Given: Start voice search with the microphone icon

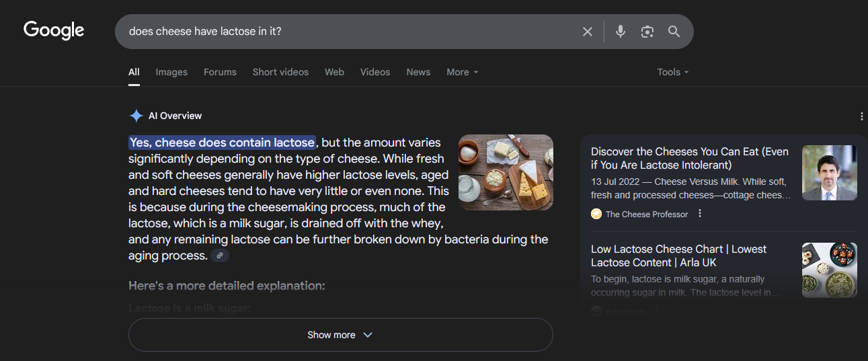Looking at the screenshot, I should (621, 32).
